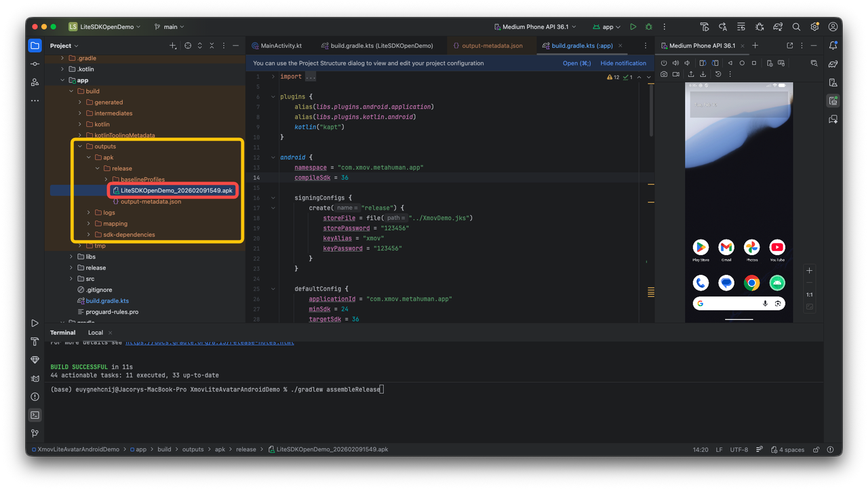Screen dimensions: 868x490
Task: Select opened file in Project tree
Action: click(186, 45)
